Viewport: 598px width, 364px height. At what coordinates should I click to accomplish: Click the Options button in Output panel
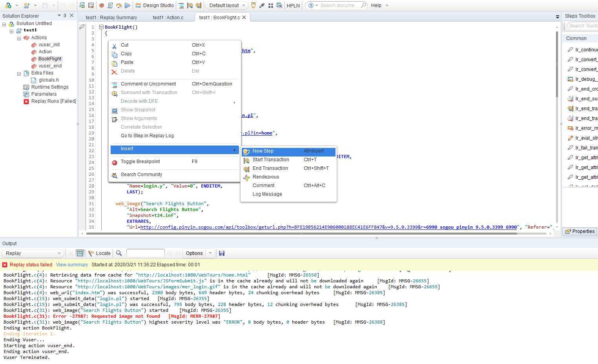[194, 253]
